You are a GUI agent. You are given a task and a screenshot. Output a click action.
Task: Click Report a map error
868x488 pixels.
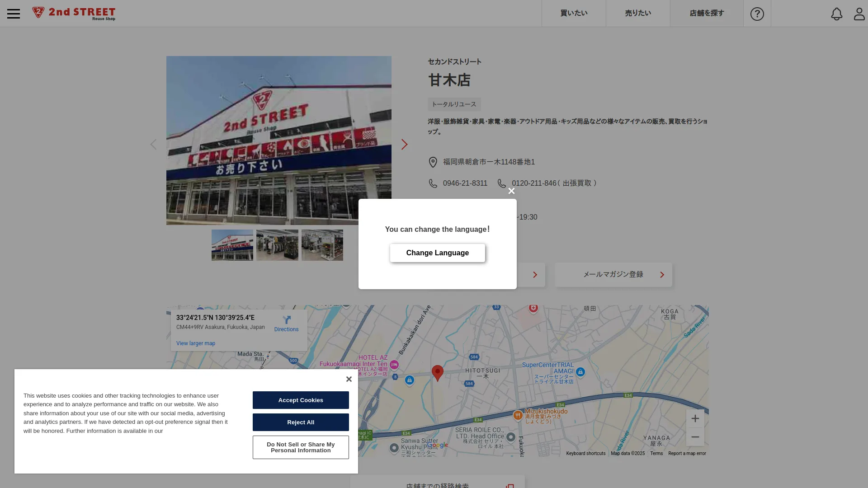[x=687, y=454]
